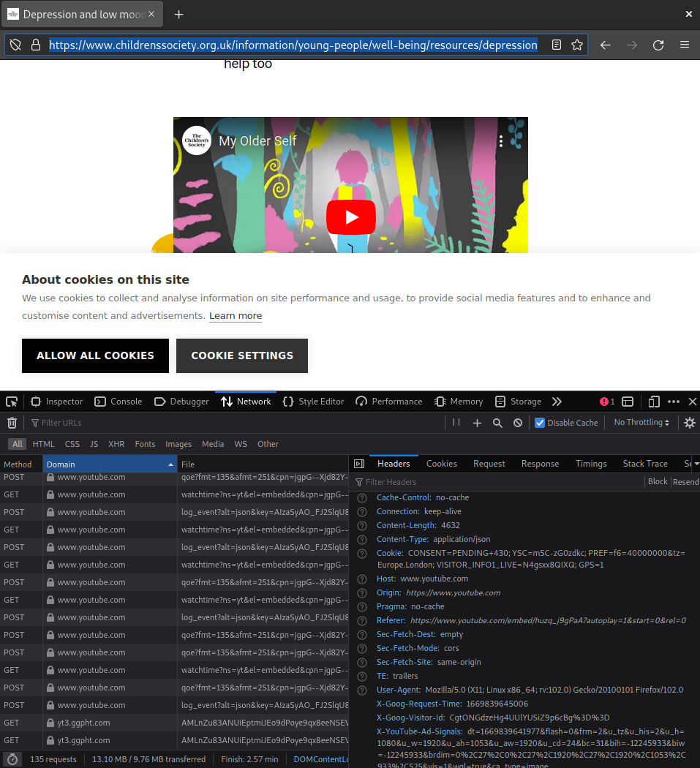The width and height of the screenshot is (700, 768).
Task: Play the My Older Self YouTube video
Action: point(351,217)
